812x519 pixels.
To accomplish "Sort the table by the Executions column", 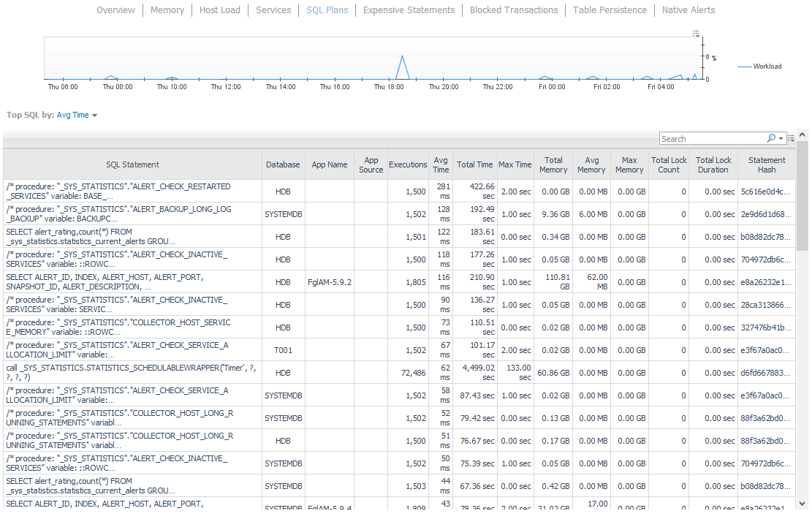I will pos(408,164).
